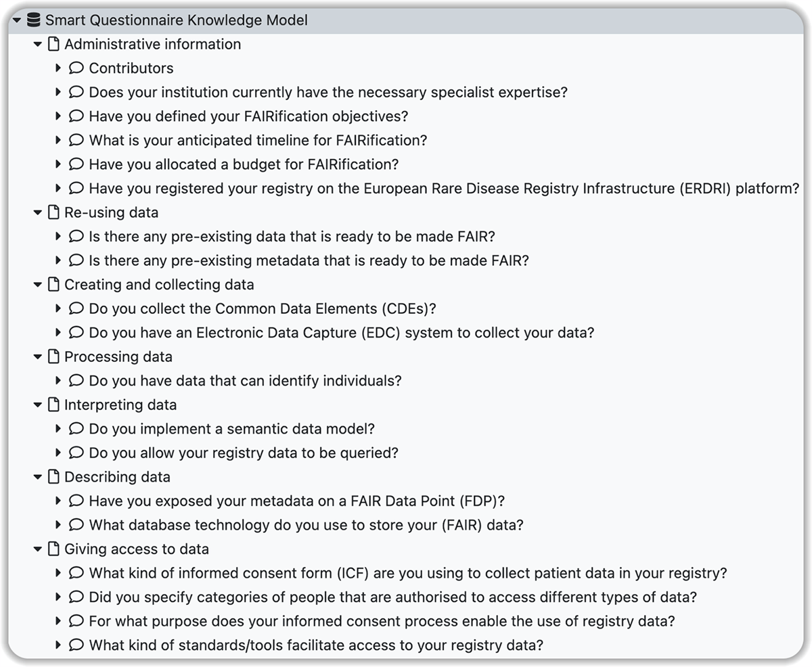Click the informed consent form question text
The width and height of the screenshot is (812, 667).
pos(406,573)
